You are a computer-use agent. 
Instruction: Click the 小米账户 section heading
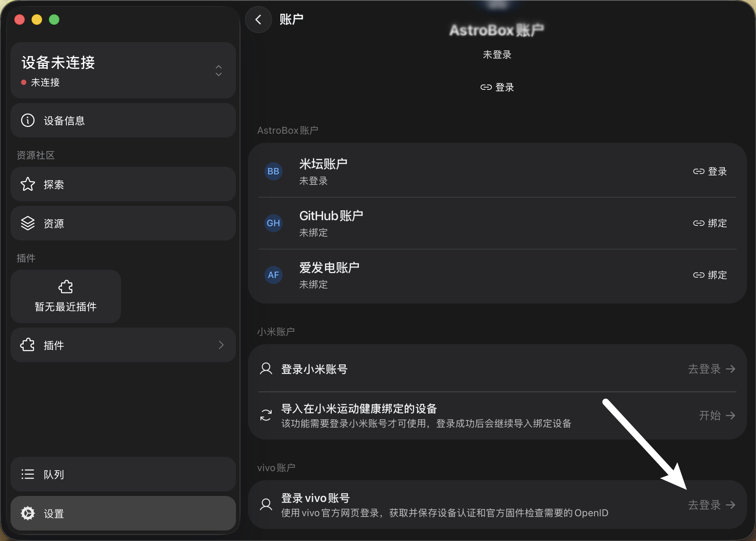click(x=276, y=332)
